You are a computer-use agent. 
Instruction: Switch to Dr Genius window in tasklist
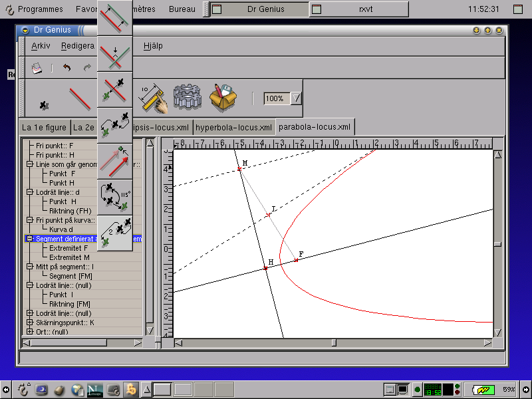pyautogui.click(x=259, y=9)
